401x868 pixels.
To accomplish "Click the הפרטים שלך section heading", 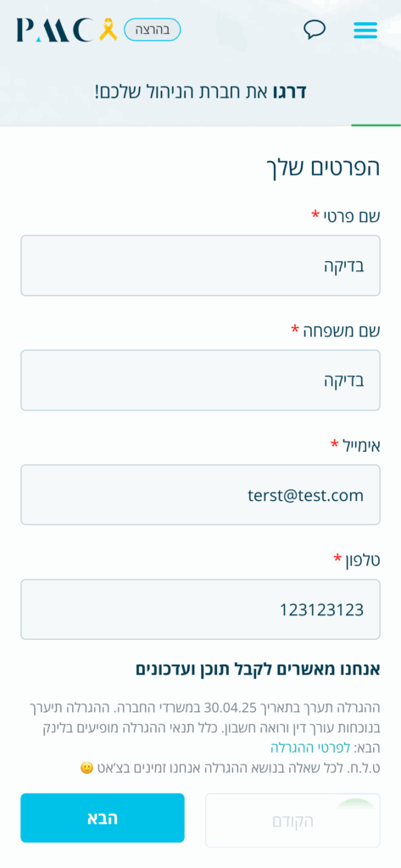I will pyautogui.click(x=321, y=169).
